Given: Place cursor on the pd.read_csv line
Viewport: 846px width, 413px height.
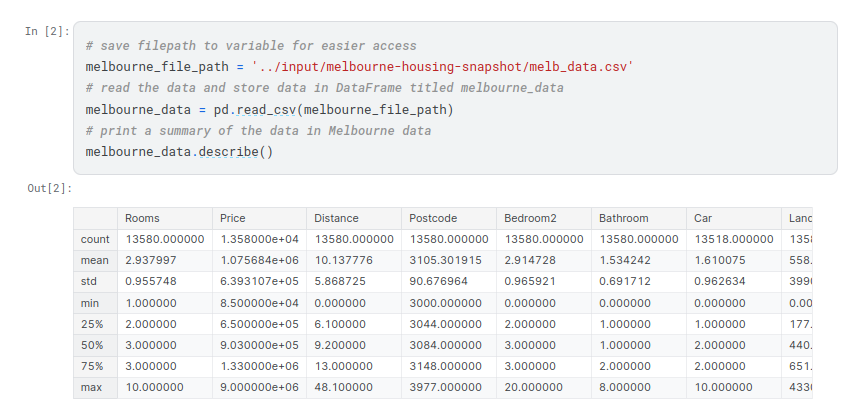Looking at the screenshot, I should coord(270,109).
